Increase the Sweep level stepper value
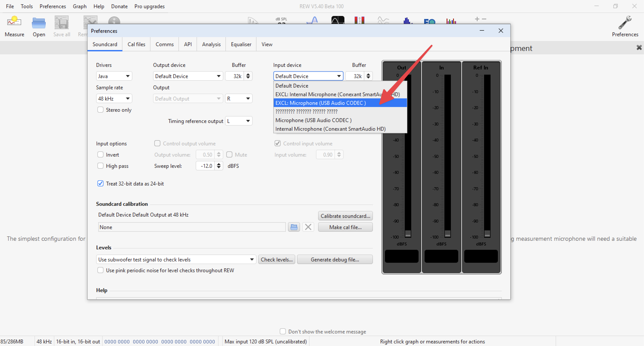644x346 pixels. 219,164
